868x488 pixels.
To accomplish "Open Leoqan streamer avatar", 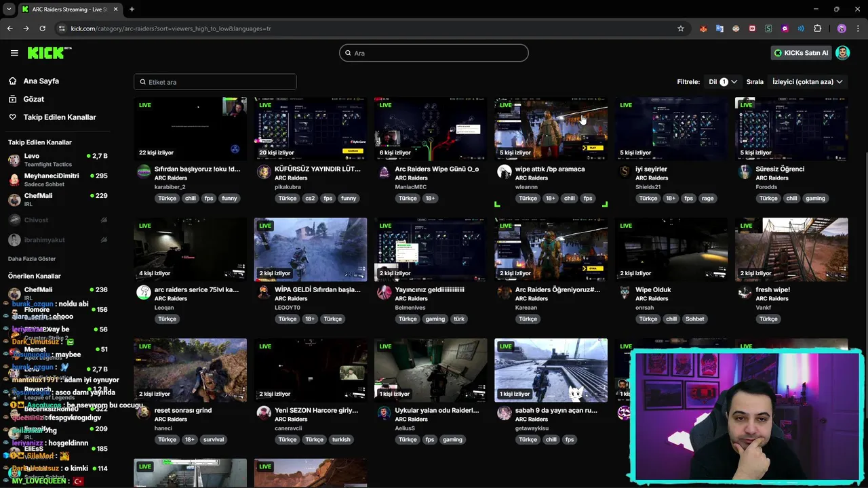I will point(144,292).
